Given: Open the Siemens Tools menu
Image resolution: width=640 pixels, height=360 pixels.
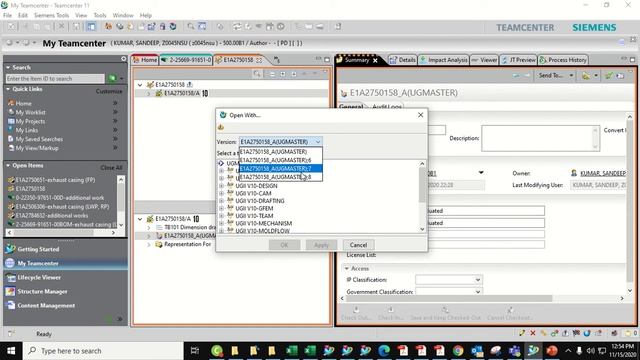Looking at the screenshot, I should pos(51,15).
